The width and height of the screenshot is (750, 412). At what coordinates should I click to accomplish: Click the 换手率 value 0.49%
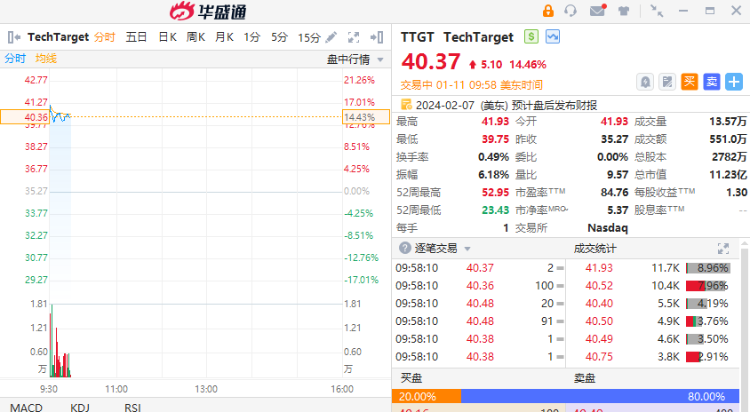click(493, 156)
